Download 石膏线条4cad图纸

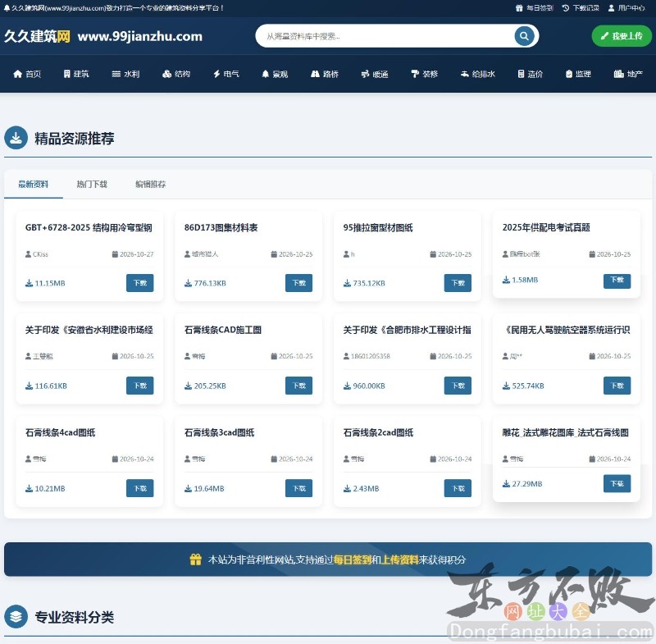pyautogui.click(x=139, y=488)
